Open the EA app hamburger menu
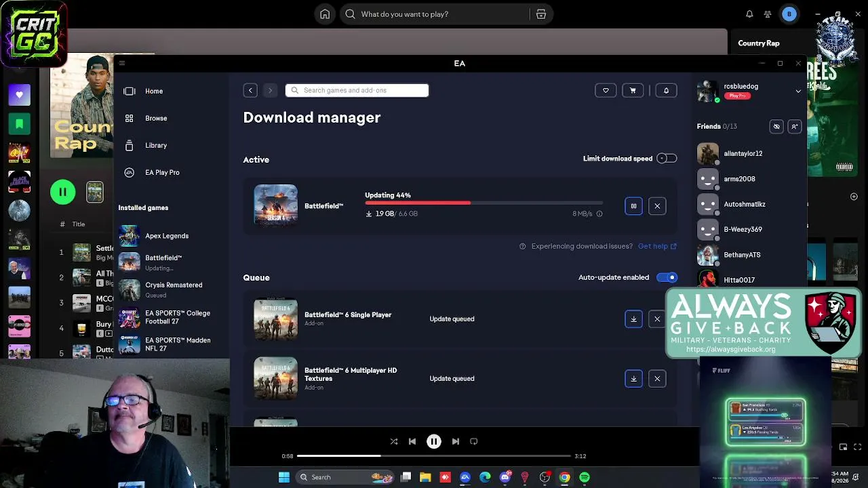This screenshot has width=868, height=488. pos(122,63)
